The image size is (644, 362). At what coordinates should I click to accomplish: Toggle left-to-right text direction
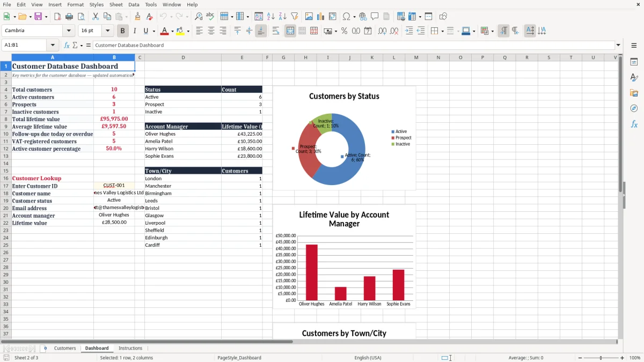[x=503, y=31]
